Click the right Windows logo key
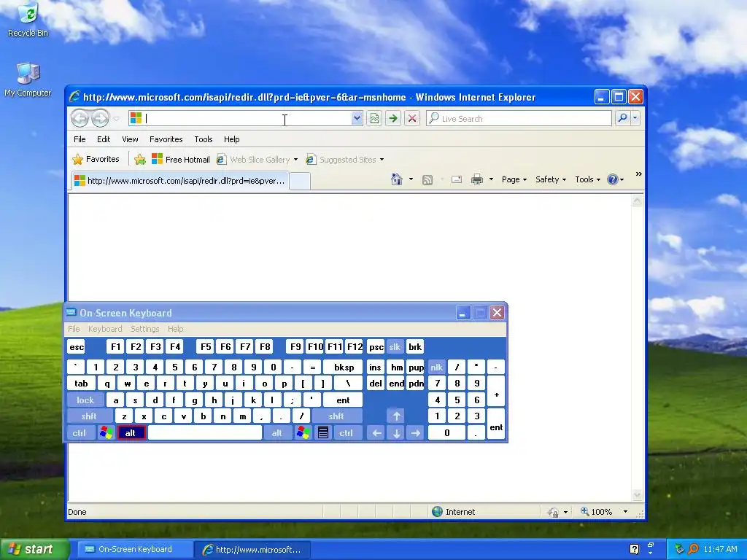 click(303, 433)
